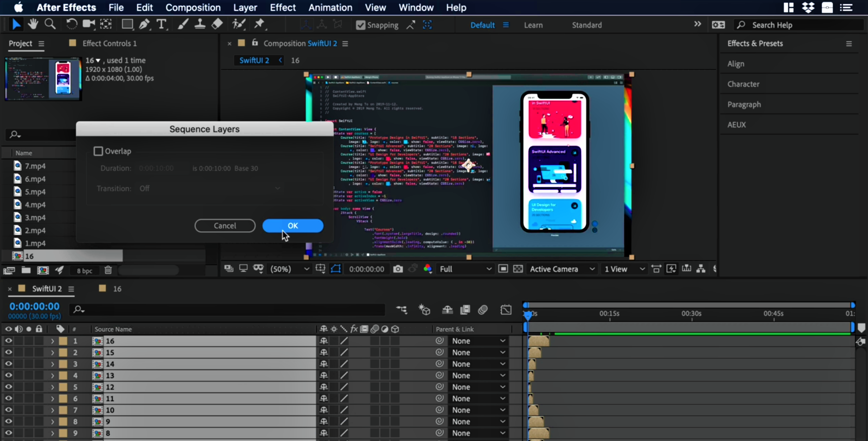Select 3.mp4 in Project panel
Image resolution: width=868 pixels, height=441 pixels.
click(35, 217)
